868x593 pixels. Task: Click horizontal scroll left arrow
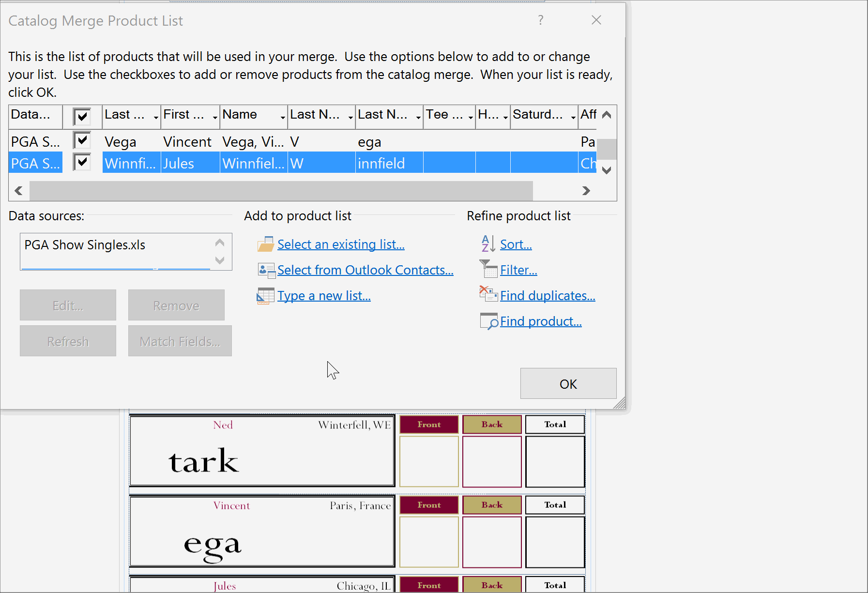tap(18, 191)
